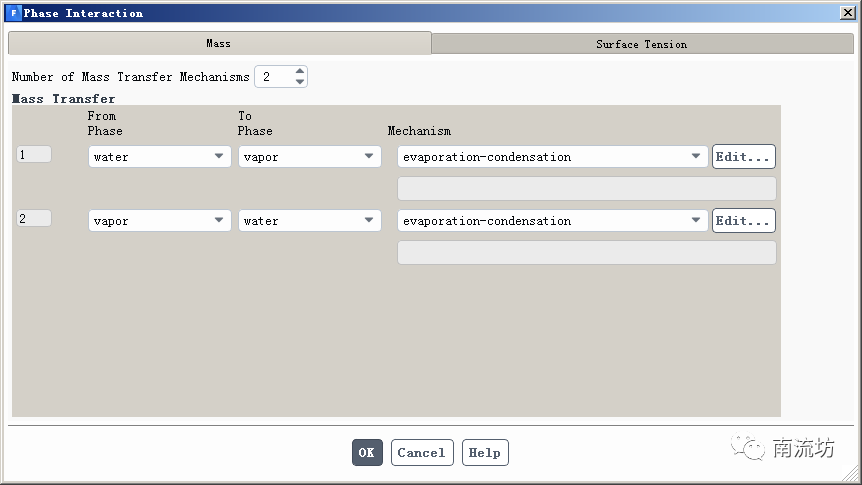Click the empty field below mechanism 1
The height and width of the screenshot is (485, 862).
click(x=587, y=189)
